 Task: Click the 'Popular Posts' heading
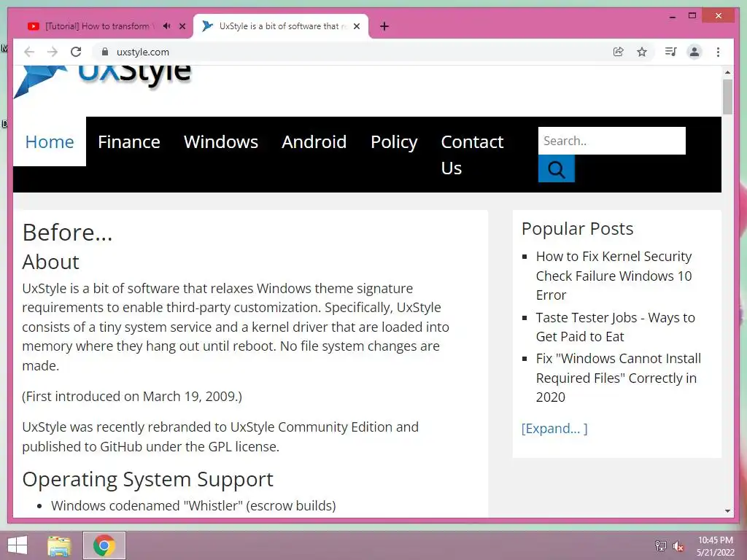click(x=578, y=229)
